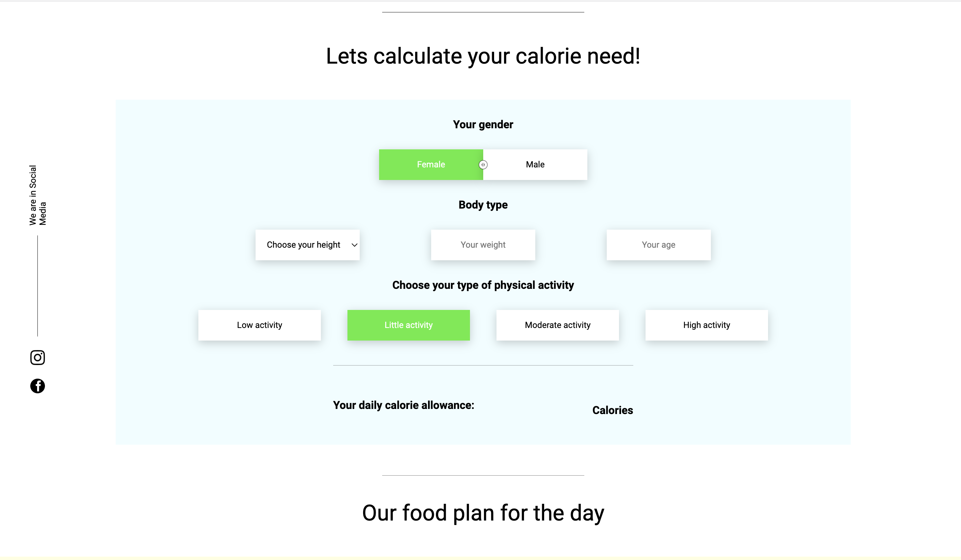
Task: Select Moderate activity option
Action: (x=557, y=325)
